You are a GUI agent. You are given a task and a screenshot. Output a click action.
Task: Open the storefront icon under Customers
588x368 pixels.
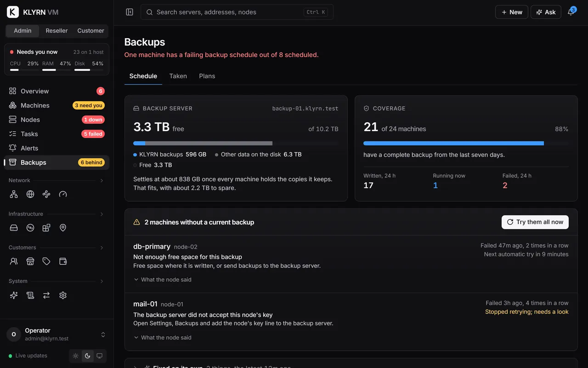pos(30,261)
